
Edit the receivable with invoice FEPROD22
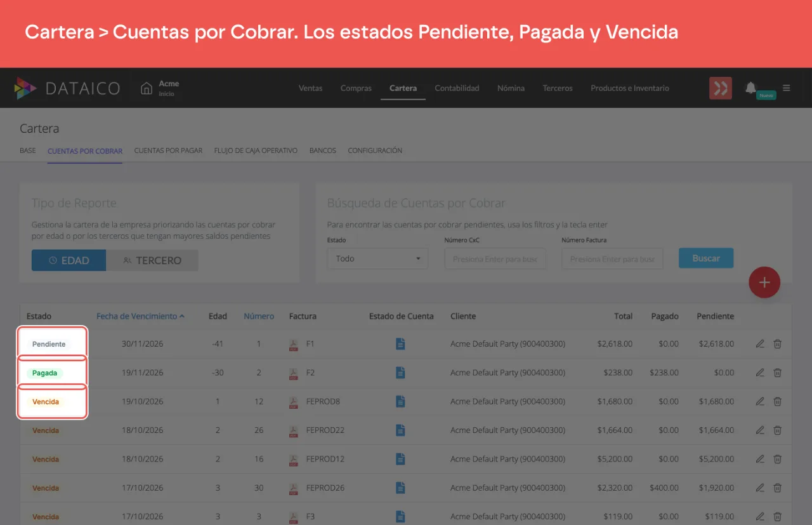pyautogui.click(x=760, y=430)
